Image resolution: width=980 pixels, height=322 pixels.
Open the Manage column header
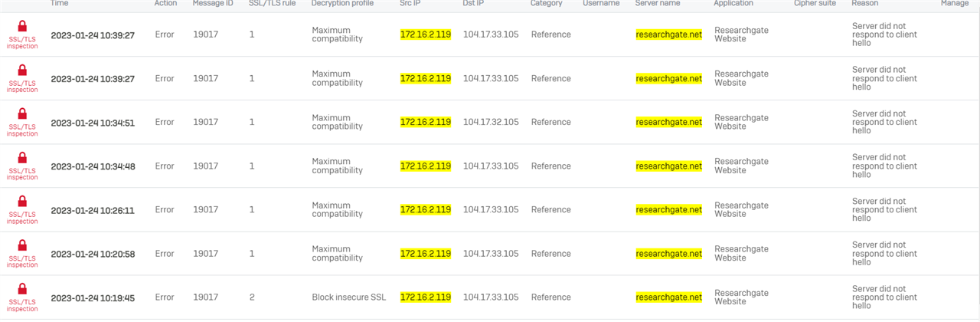click(x=955, y=4)
